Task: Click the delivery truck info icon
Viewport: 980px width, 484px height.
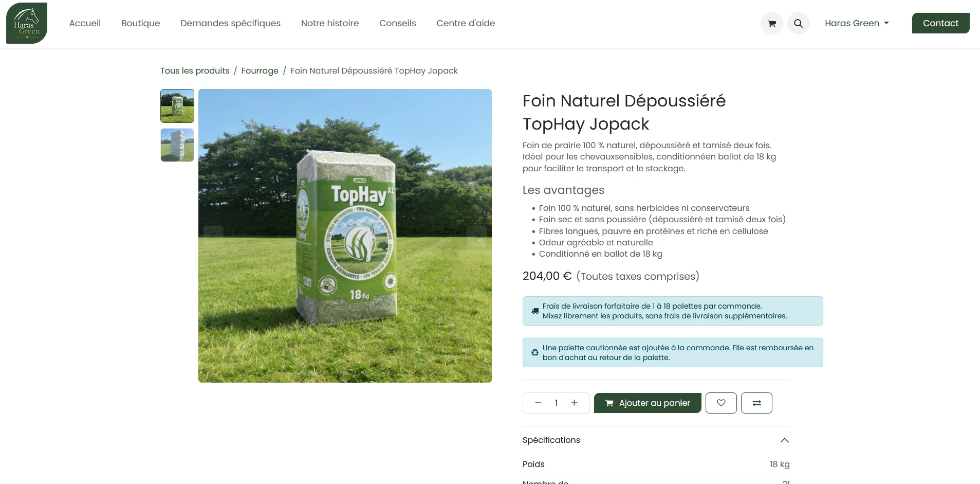Action: pyautogui.click(x=535, y=311)
